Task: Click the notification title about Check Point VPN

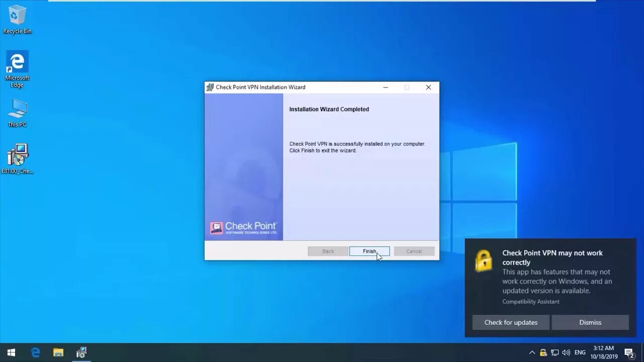Action: 552,257
